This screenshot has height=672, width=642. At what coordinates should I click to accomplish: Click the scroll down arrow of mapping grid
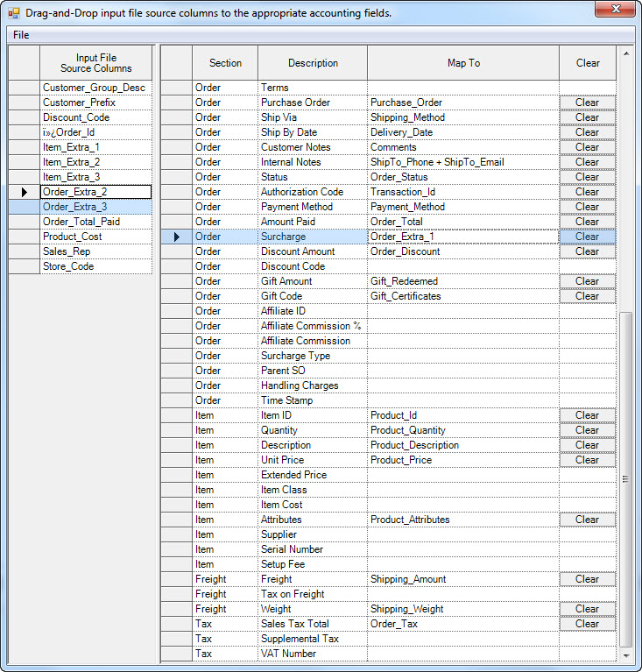[x=626, y=655]
